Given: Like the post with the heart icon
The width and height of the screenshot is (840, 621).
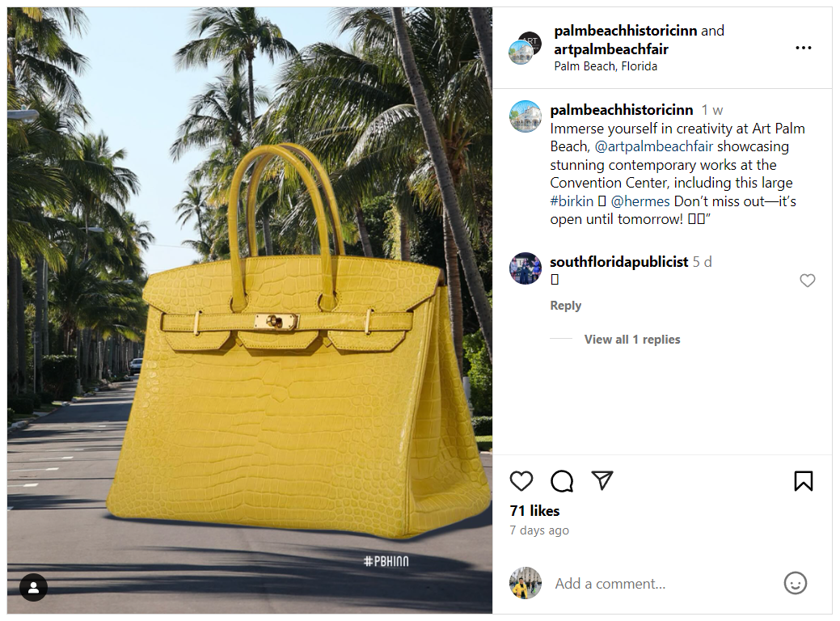Looking at the screenshot, I should 521,480.
